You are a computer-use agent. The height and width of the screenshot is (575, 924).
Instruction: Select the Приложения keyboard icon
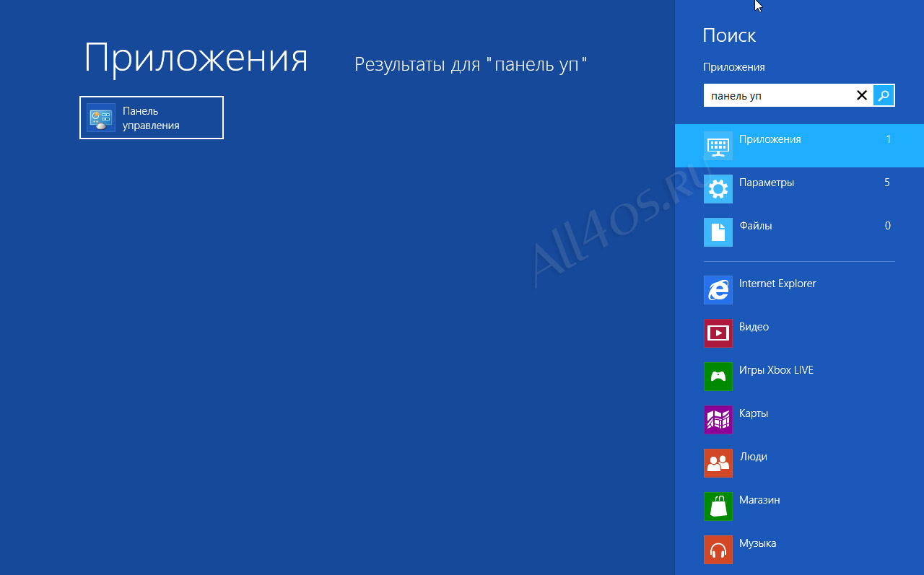click(x=718, y=146)
